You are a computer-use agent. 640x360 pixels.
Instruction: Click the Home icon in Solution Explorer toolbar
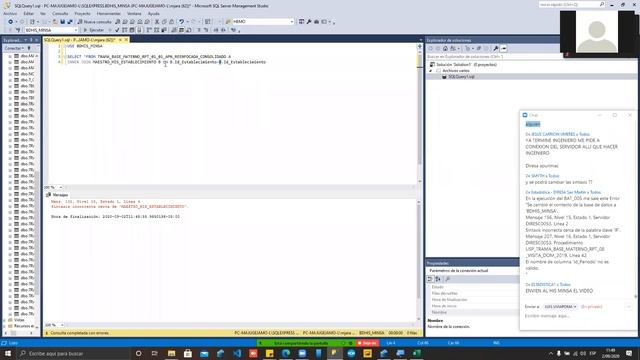[x=445, y=49]
